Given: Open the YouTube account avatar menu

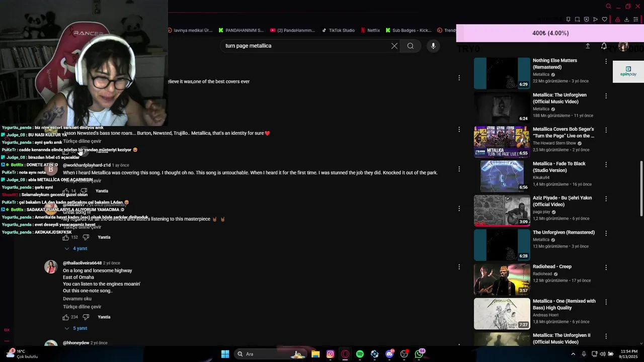Looking at the screenshot, I should (623, 46).
